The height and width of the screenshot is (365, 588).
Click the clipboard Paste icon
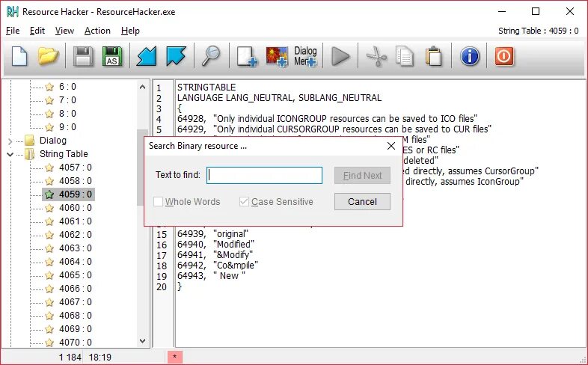(433, 57)
